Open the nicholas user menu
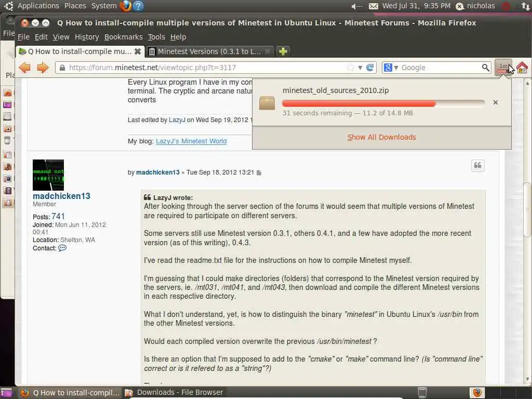 [x=475, y=6]
